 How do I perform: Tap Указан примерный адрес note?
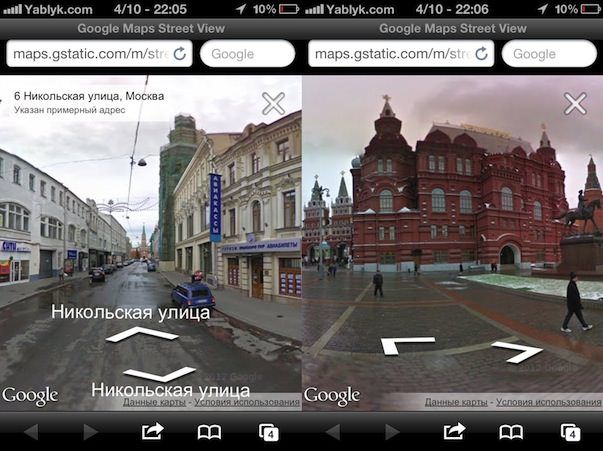(70, 110)
